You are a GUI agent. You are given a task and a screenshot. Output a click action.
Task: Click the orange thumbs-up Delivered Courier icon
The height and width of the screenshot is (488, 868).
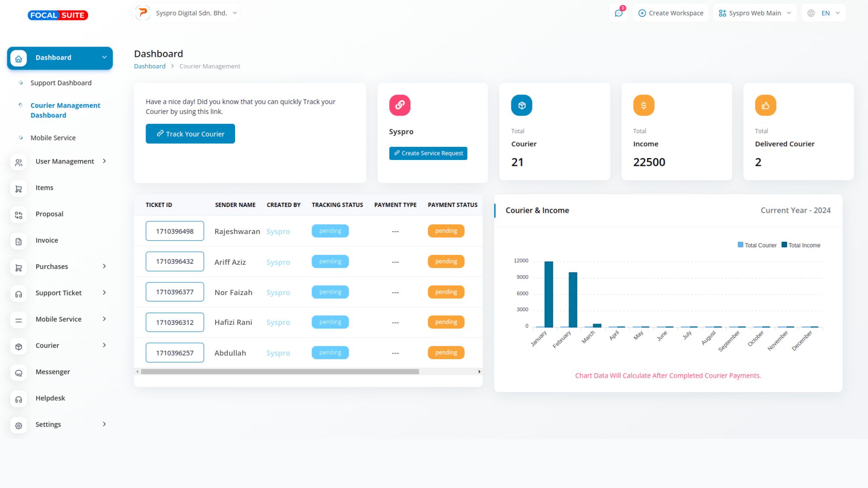click(765, 105)
